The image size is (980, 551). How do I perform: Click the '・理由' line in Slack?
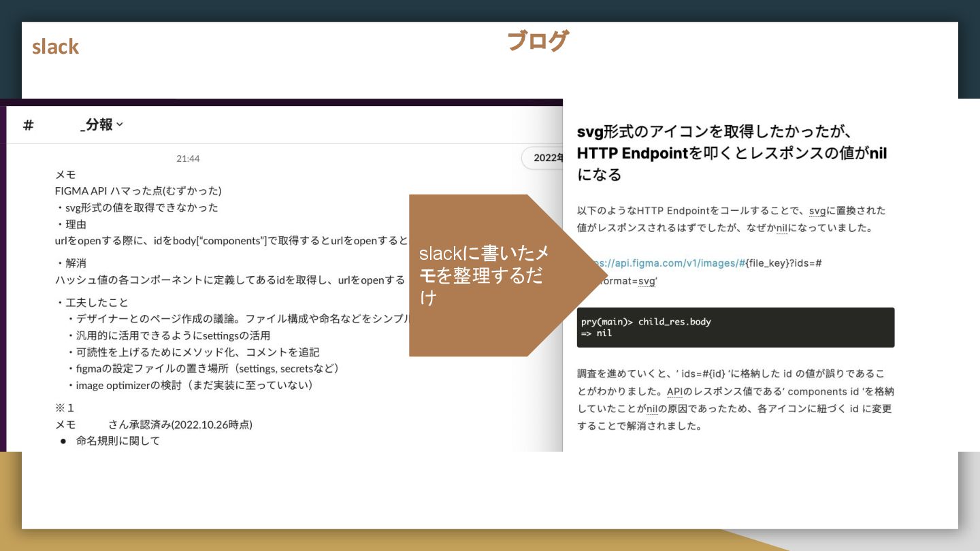(x=71, y=224)
